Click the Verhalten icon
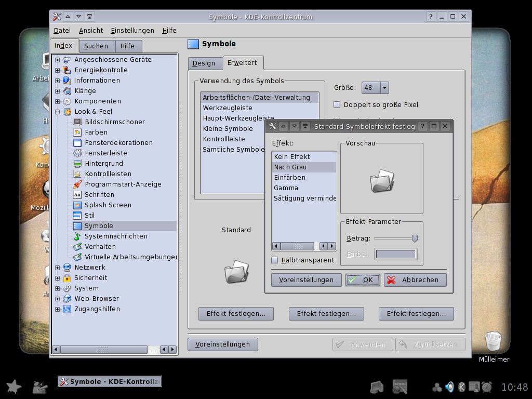 coord(77,247)
